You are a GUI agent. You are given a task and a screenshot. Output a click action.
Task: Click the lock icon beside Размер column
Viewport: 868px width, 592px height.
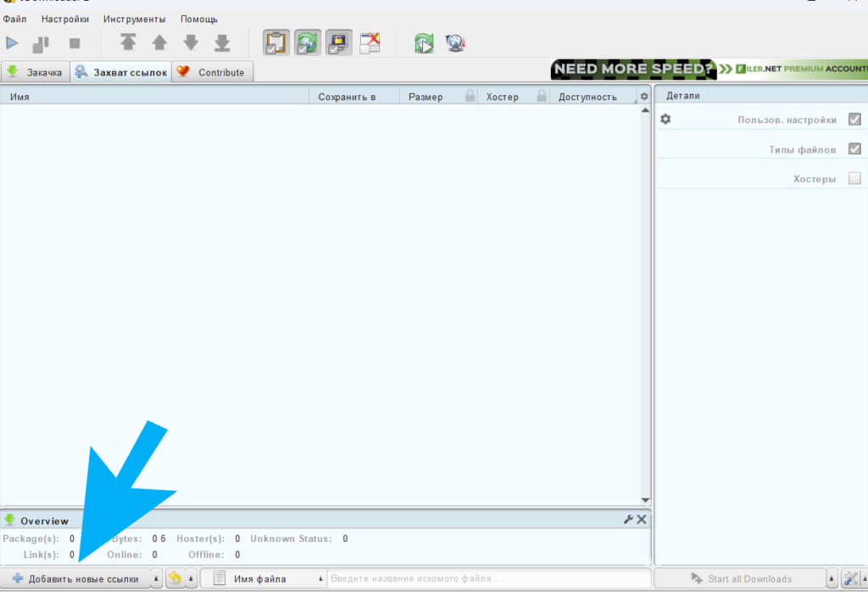[470, 96]
